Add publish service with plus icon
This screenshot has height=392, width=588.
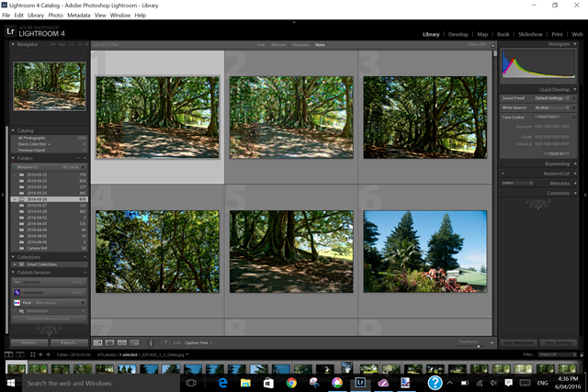85,273
